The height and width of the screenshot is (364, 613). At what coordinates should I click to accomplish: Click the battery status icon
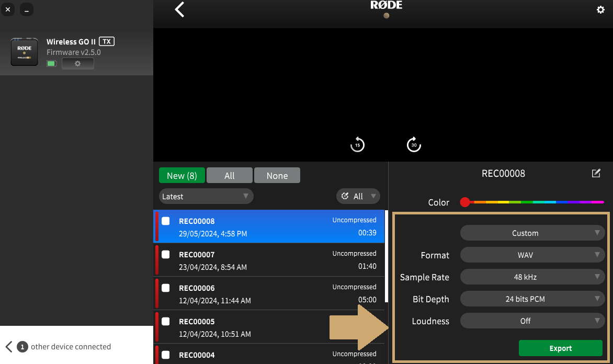click(x=51, y=64)
